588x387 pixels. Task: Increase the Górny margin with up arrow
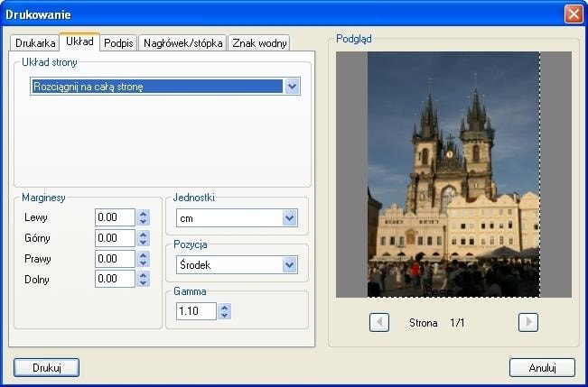(x=143, y=235)
